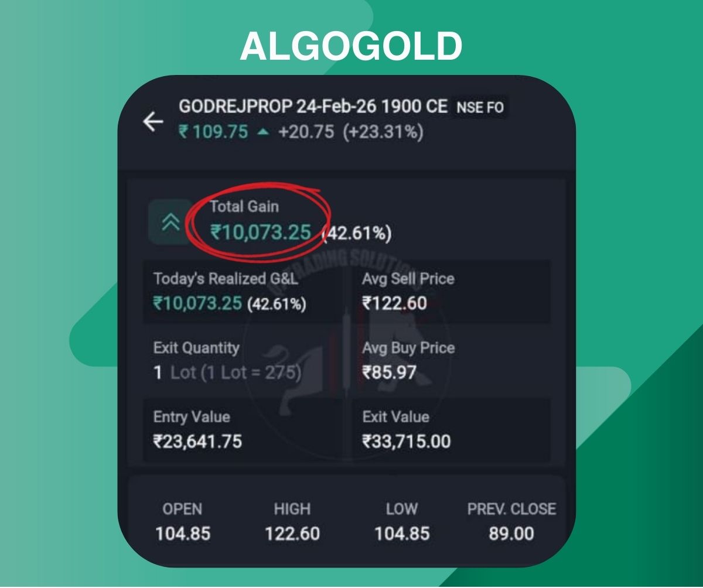Open Today's Realized G&L cell

(x=241, y=292)
